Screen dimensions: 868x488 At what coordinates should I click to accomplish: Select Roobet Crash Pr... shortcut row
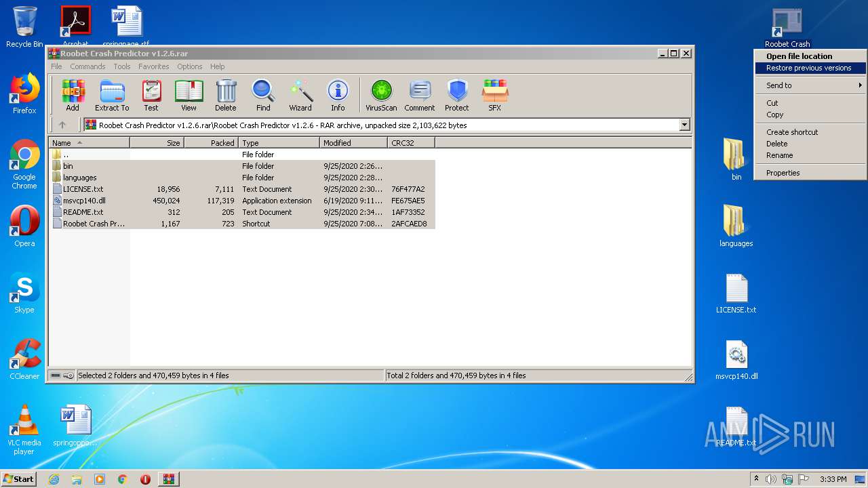(242, 224)
